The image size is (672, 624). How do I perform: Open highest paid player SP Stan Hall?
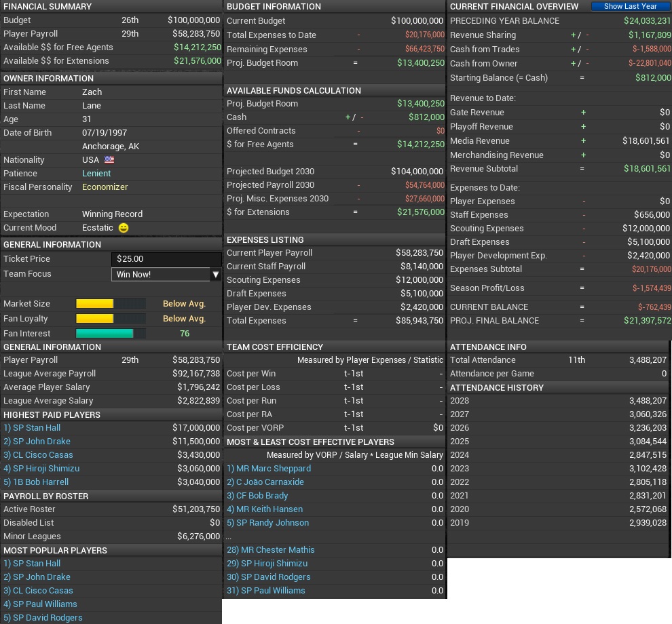(x=32, y=428)
